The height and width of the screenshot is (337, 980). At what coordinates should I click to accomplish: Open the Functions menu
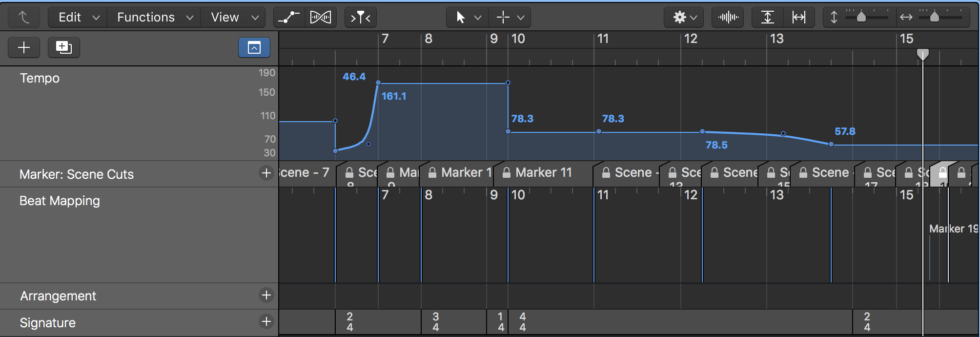(155, 18)
